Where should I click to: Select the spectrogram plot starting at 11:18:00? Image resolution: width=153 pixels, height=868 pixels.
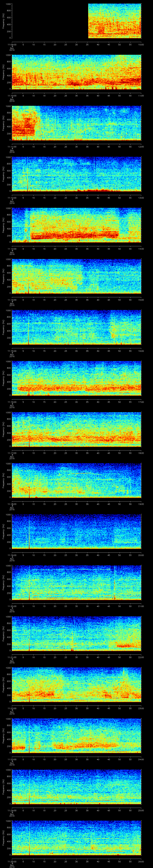[x=76, y=481]
